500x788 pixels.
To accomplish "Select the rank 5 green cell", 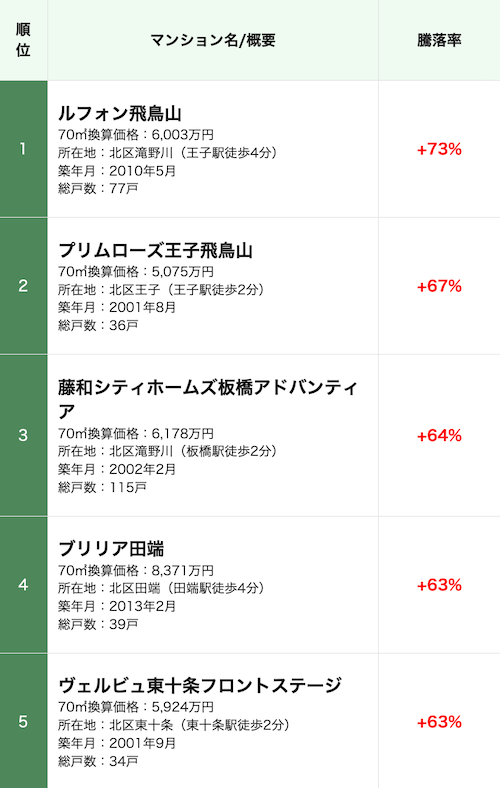I will click(24, 722).
